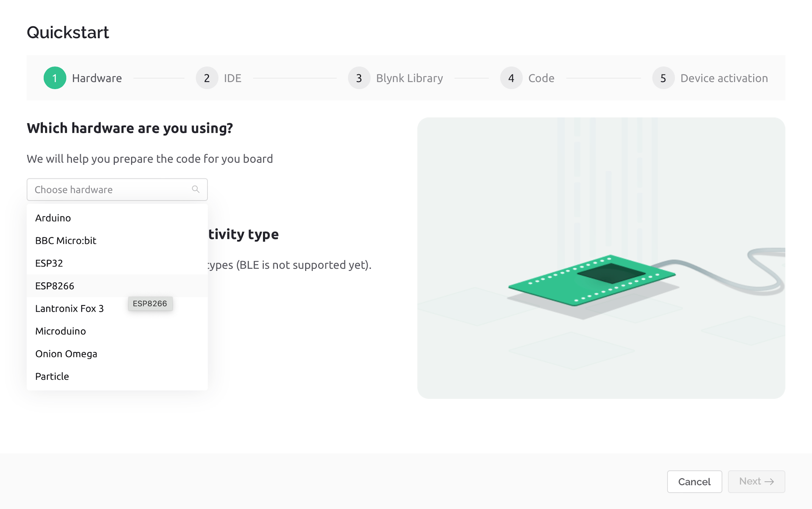
Task: Select the Particle board option
Action: click(x=52, y=376)
